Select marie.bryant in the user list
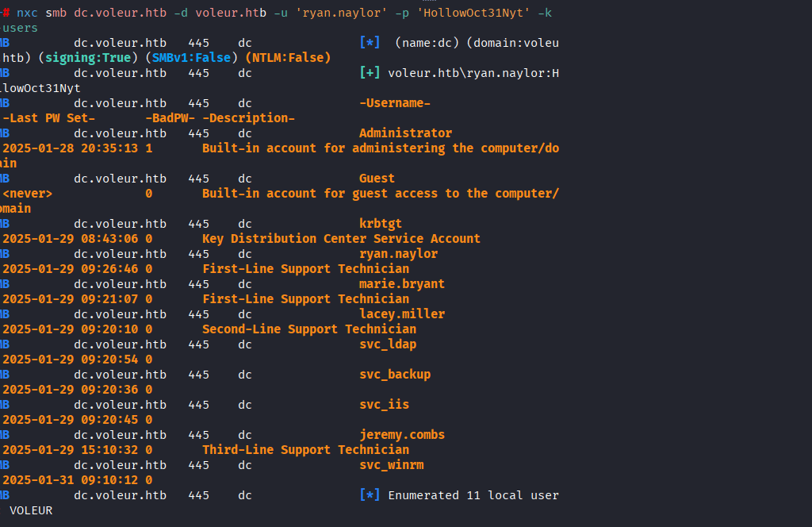Screen dimensions: 812x527 point(402,284)
